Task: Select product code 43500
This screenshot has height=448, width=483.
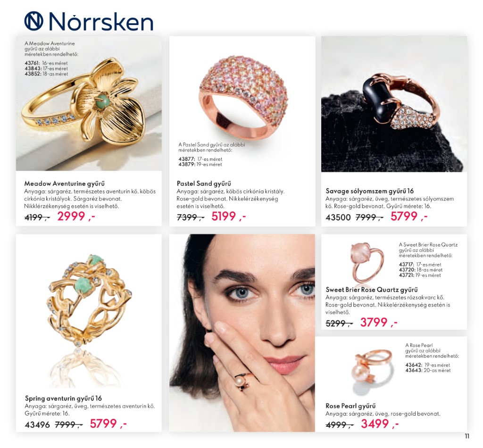Action: coord(338,217)
